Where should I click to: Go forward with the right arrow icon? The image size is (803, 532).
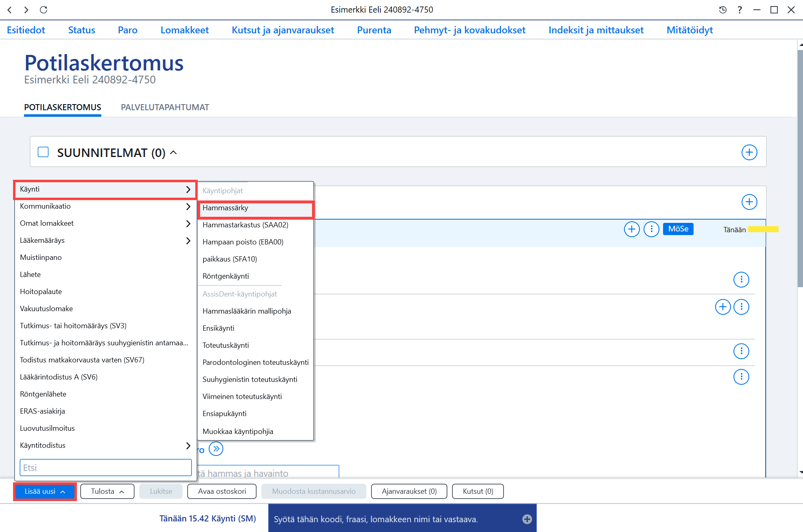pyautogui.click(x=26, y=10)
